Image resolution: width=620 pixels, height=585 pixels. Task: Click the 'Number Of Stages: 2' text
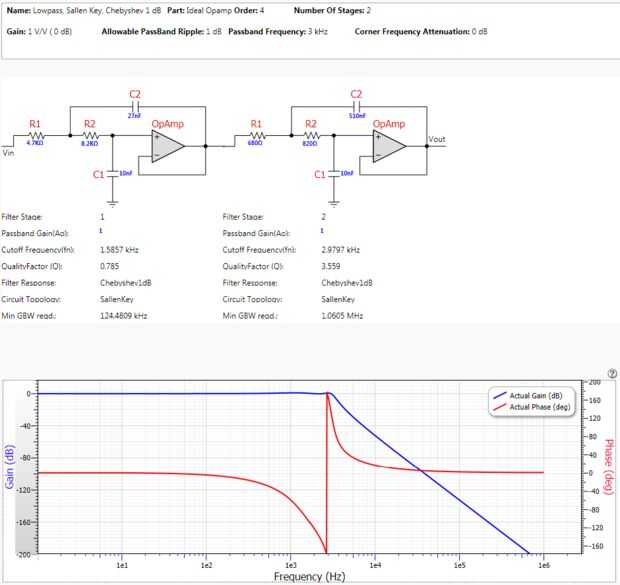(x=332, y=11)
